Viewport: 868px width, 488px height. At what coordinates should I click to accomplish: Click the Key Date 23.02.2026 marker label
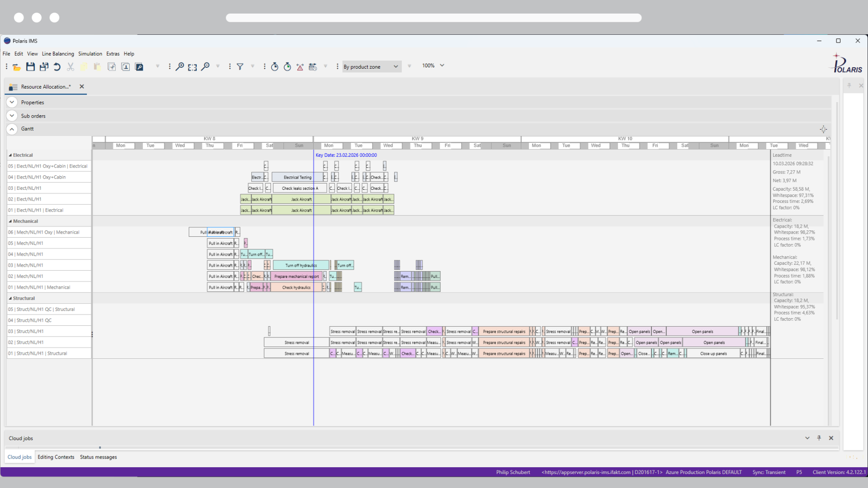click(x=346, y=155)
